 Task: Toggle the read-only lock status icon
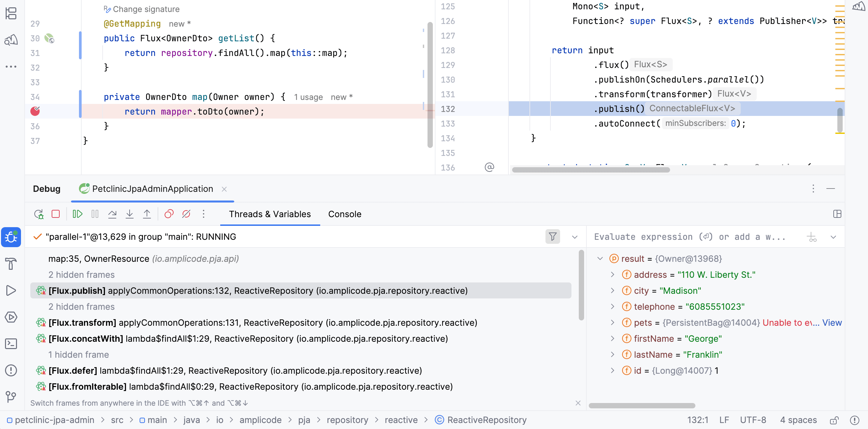(x=834, y=420)
